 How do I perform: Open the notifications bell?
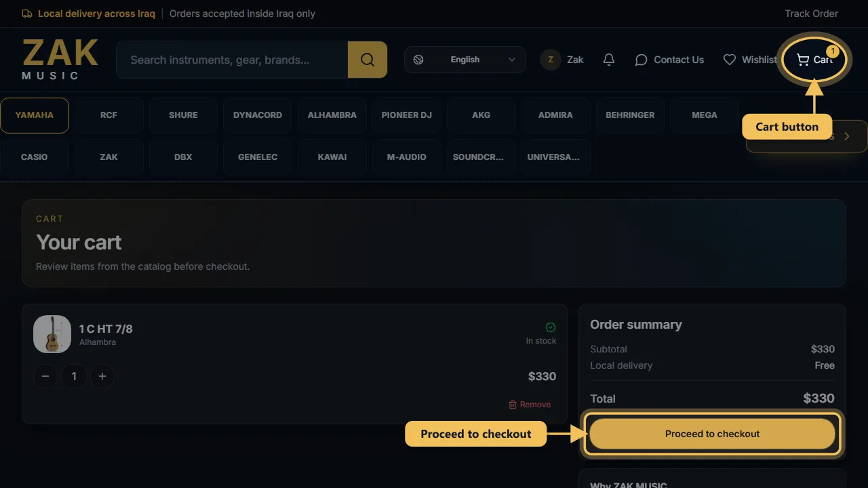(609, 60)
